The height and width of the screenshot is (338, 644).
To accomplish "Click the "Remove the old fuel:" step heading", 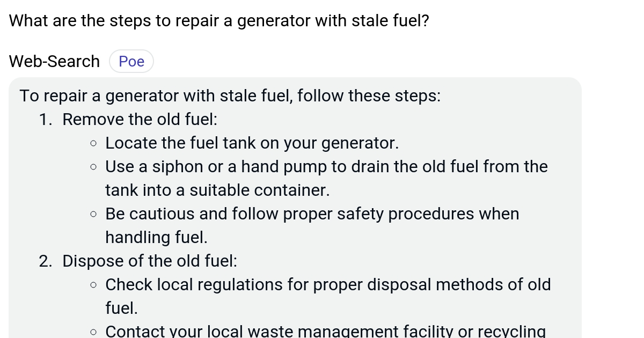I will coord(140,119).
